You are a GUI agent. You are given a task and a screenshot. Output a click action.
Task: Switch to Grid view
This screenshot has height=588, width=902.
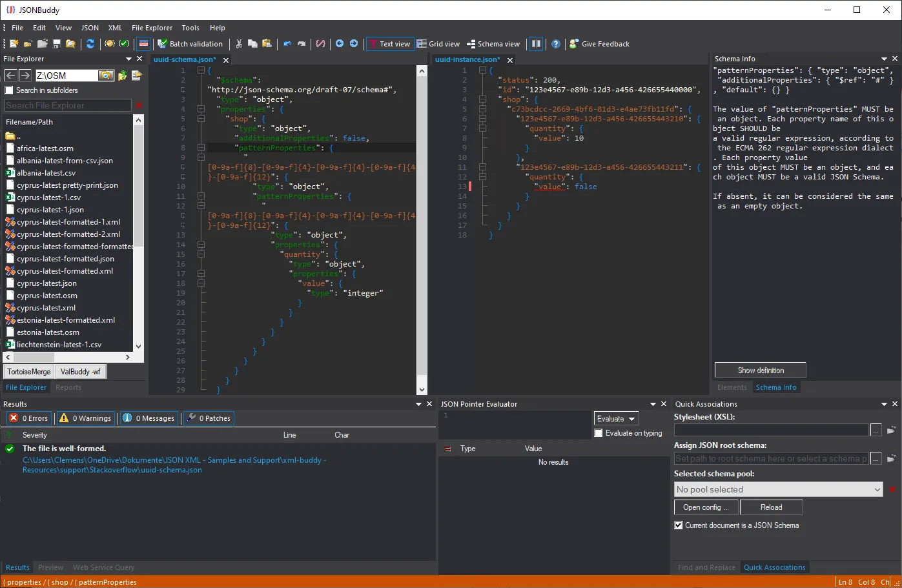pyautogui.click(x=438, y=44)
